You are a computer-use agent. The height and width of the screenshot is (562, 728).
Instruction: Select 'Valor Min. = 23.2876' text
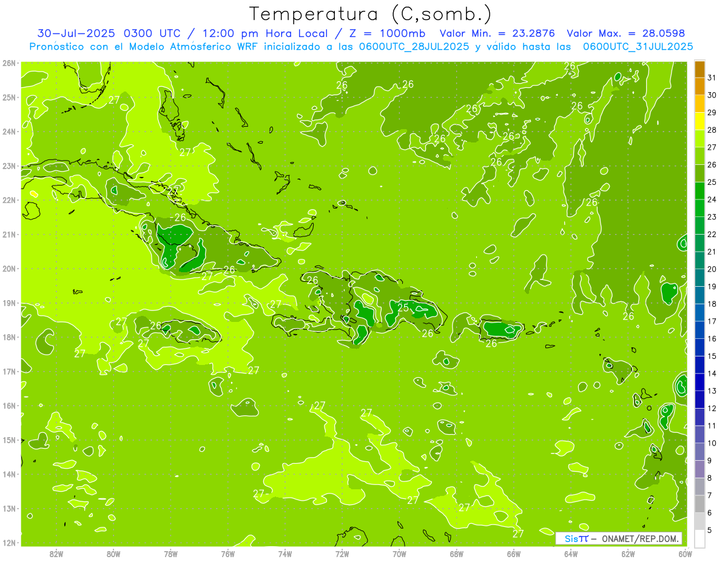coord(497,33)
